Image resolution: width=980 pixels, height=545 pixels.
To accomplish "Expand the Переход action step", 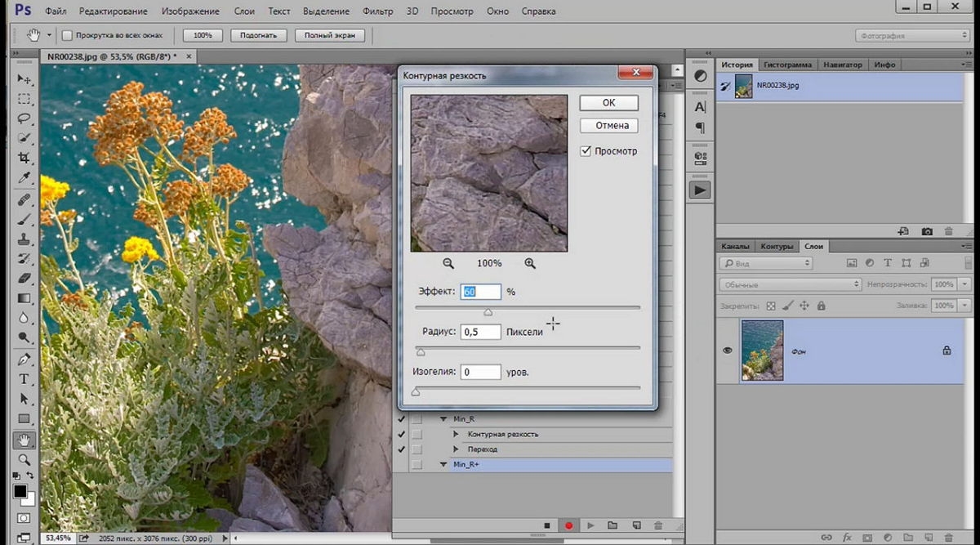I will coord(457,449).
